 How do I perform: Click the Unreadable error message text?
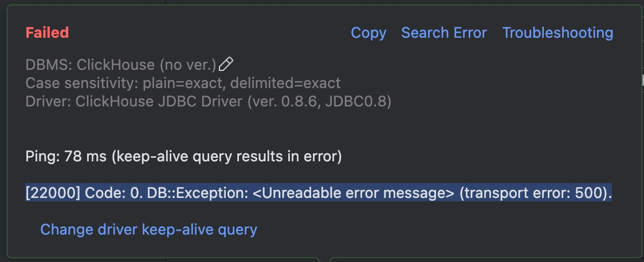(354, 193)
